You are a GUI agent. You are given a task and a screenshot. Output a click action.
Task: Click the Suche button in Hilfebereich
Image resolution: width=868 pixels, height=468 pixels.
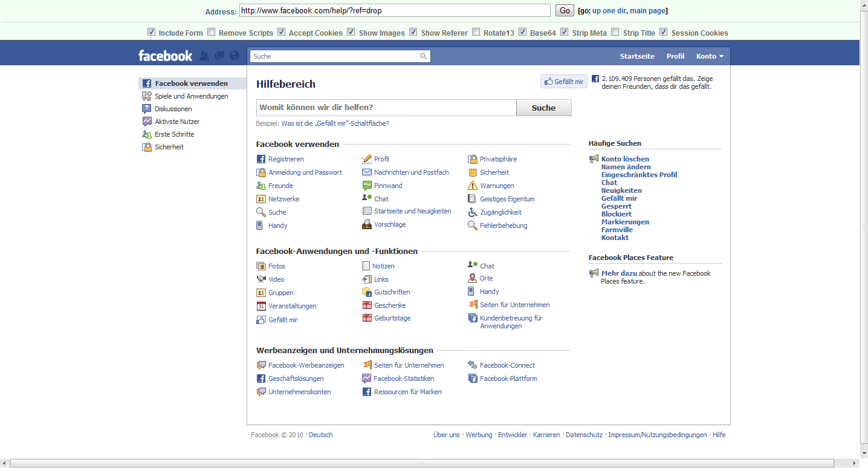pos(543,108)
